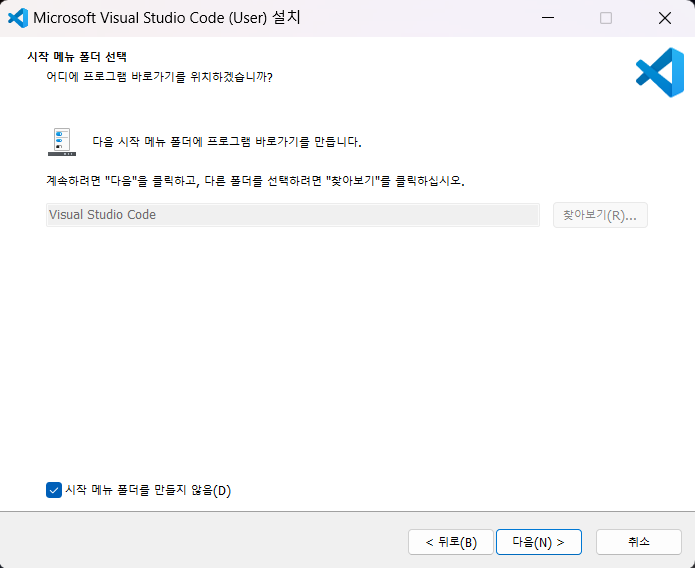The width and height of the screenshot is (695, 568).
Task: Go back with '< 뒤로(B)' button
Action: coord(451,542)
